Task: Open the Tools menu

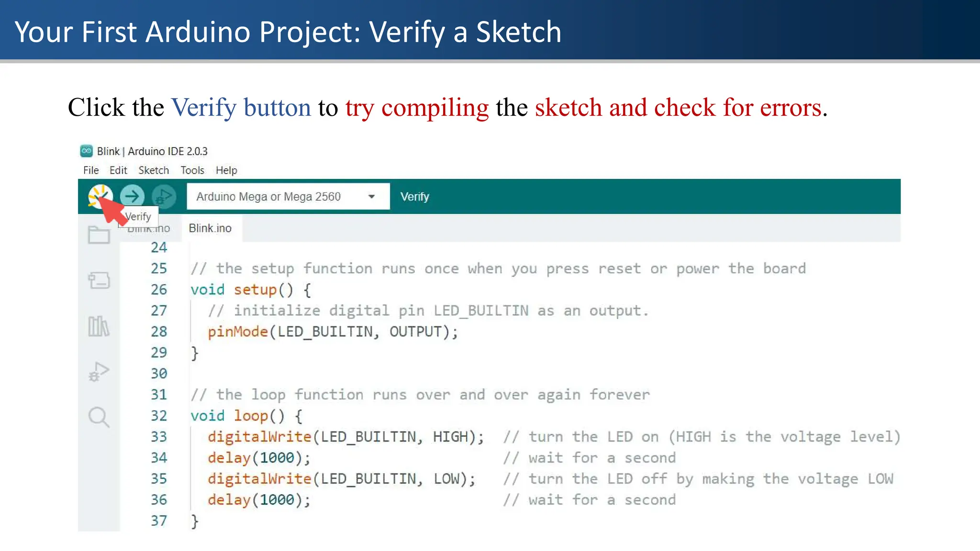Action: pyautogui.click(x=192, y=170)
